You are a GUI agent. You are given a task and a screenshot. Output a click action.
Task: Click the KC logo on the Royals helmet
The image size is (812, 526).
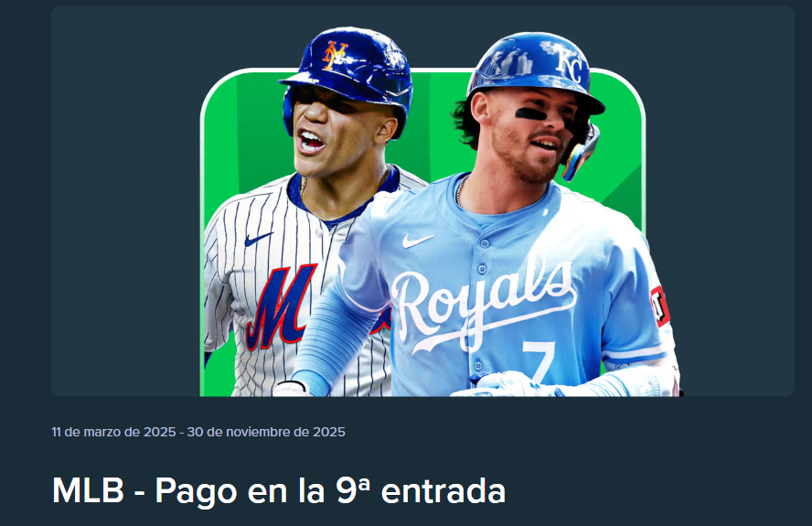(x=572, y=63)
